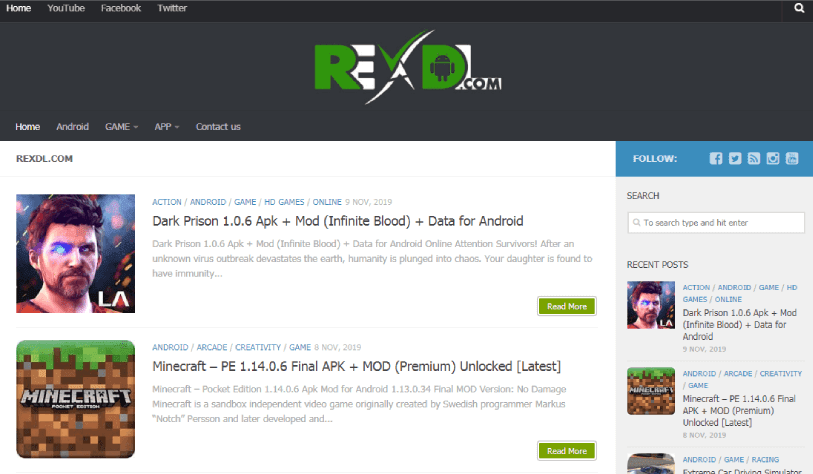Open GAME category on Minecraft main post

300,347
